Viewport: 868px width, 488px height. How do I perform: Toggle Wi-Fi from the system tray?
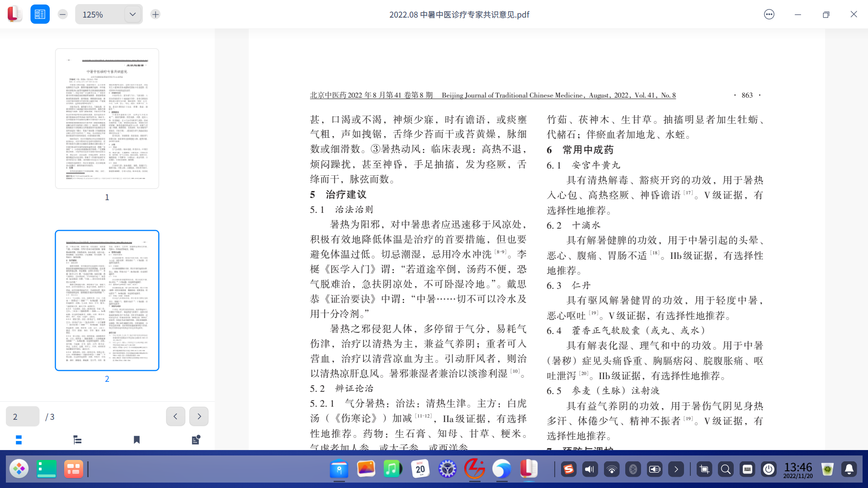click(x=612, y=469)
